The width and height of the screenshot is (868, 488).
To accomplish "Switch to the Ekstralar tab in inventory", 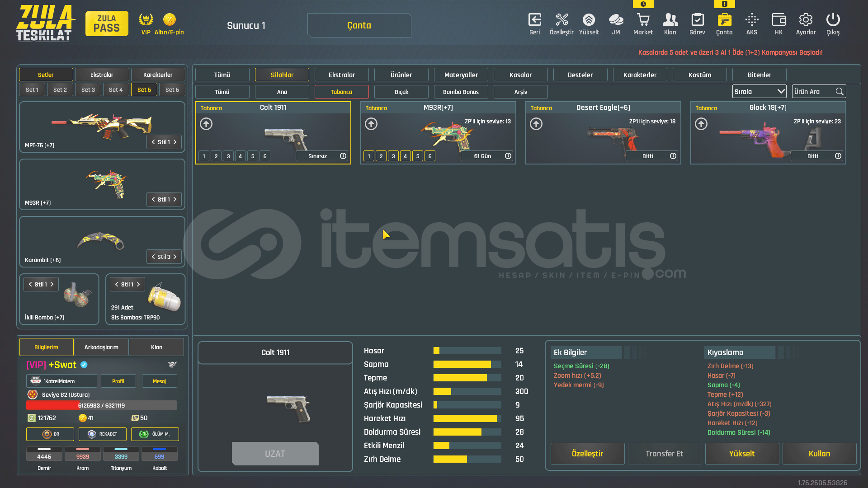I will [342, 75].
